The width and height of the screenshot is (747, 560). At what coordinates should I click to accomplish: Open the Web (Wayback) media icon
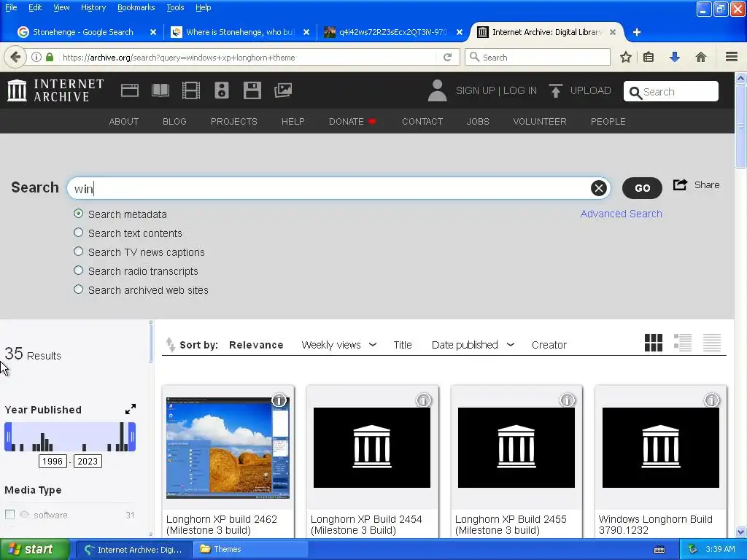(x=130, y=90)
